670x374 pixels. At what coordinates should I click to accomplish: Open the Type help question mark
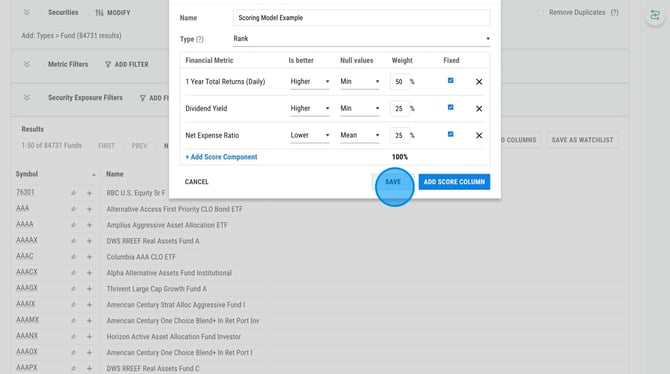pyautogui.click(x=200, y=39)
